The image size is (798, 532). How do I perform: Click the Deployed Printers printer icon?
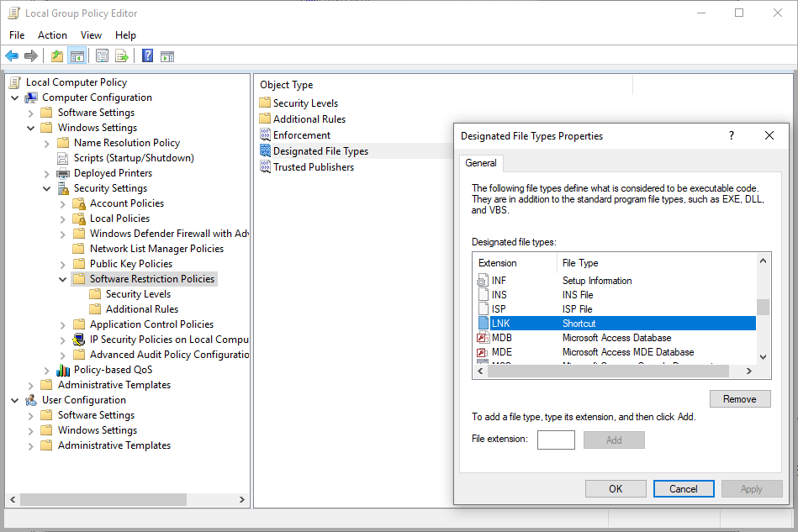[63, 173]
